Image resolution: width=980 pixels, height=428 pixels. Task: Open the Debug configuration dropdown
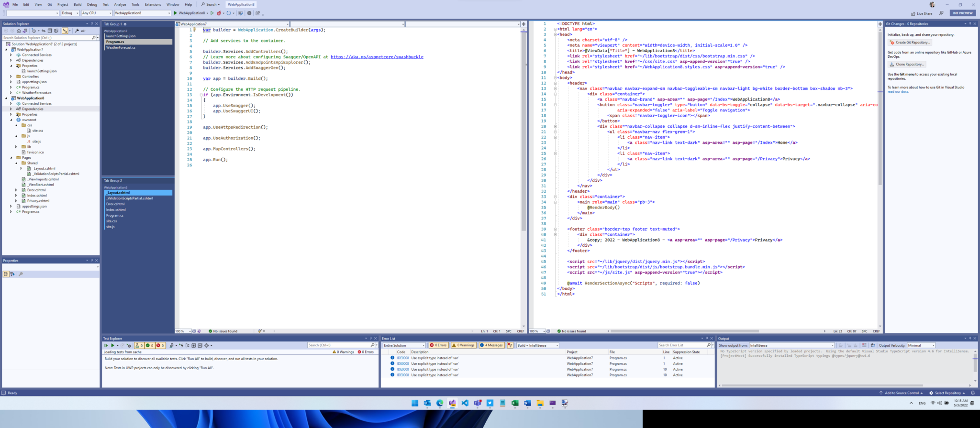coord(70,13)
